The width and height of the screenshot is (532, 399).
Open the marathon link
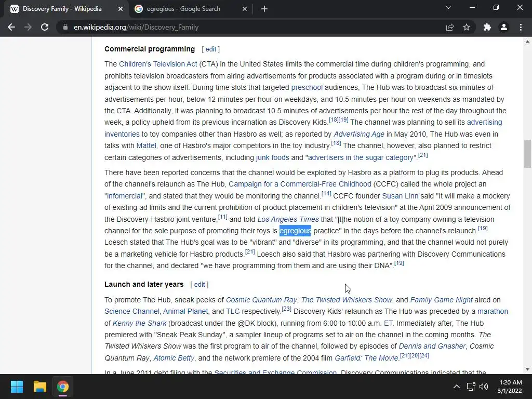[x=493, y=312]
